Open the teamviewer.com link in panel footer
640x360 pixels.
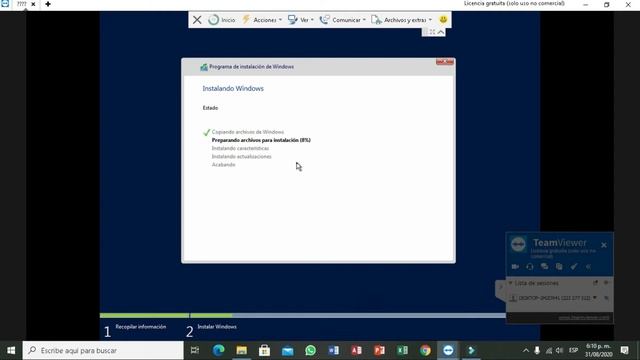click(584, 317)
